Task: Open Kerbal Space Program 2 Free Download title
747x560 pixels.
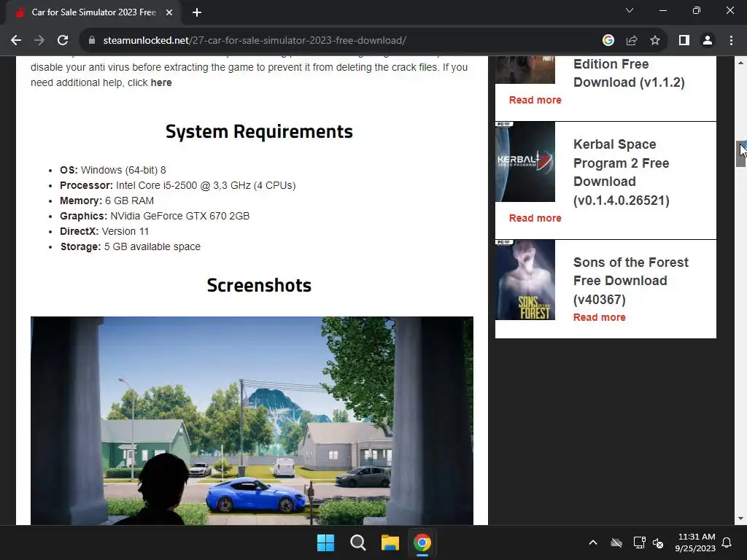Action: coord(622,172)
